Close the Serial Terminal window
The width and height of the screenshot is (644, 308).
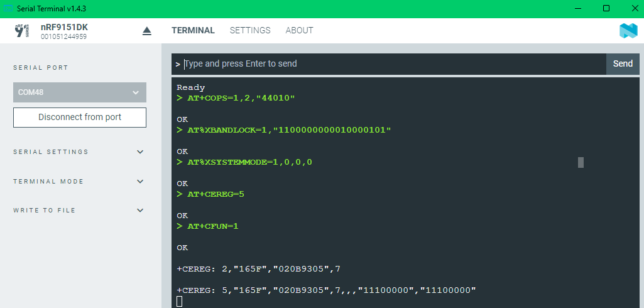[634, 9]
